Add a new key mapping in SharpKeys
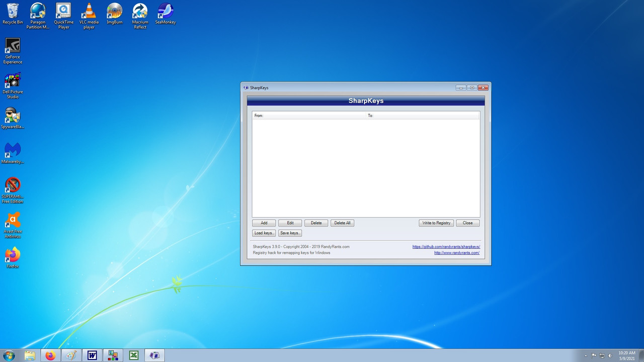The height and width of the screenshot is (362, 644). (x=264, y=223)
